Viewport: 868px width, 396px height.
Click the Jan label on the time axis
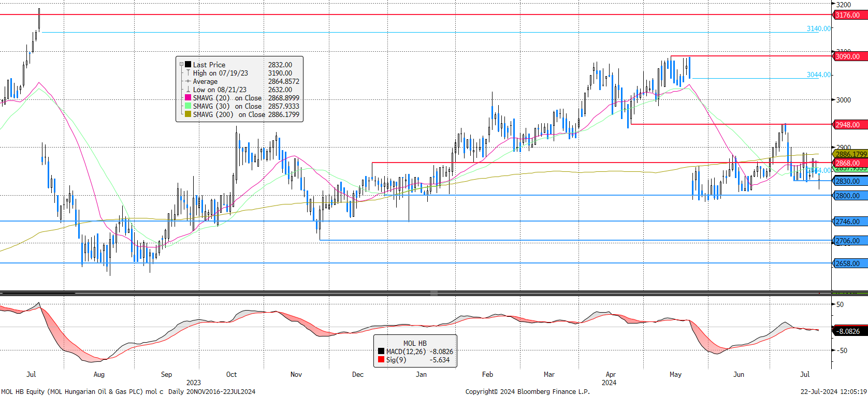(x=422, y=374)
